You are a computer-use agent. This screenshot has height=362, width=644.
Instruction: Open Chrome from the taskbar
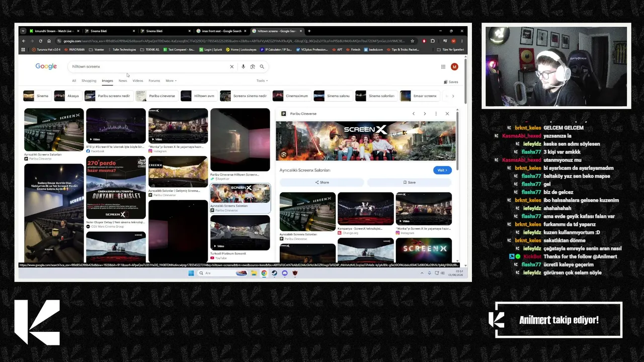(x=264, y=273)
